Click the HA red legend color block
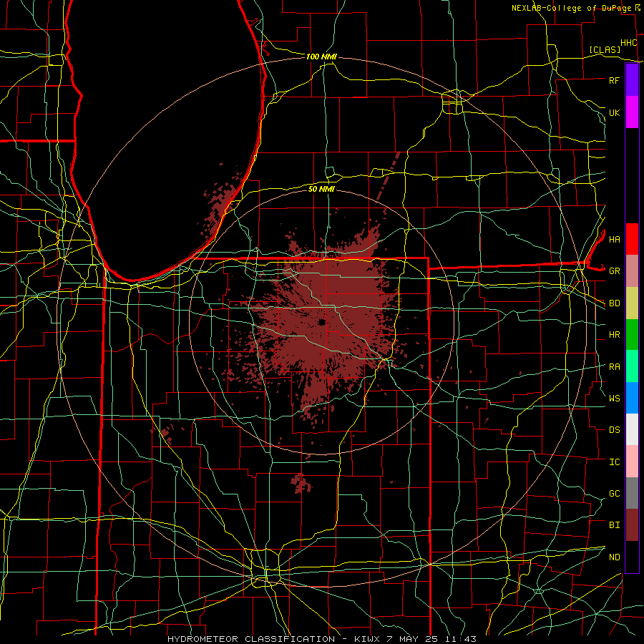This screenshot has height=644, width=644. pyautogui.click(x=632, y=239)
